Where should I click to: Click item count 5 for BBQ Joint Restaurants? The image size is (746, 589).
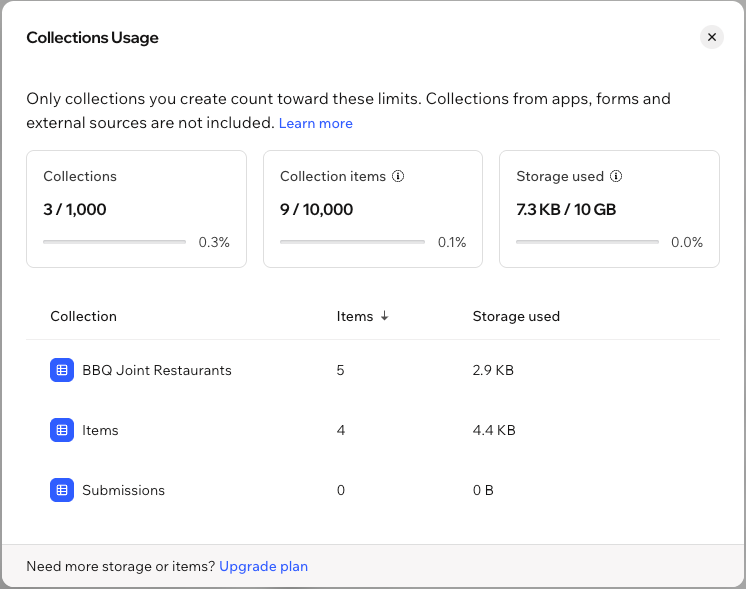pyautogui.click(x=340, y=370)
